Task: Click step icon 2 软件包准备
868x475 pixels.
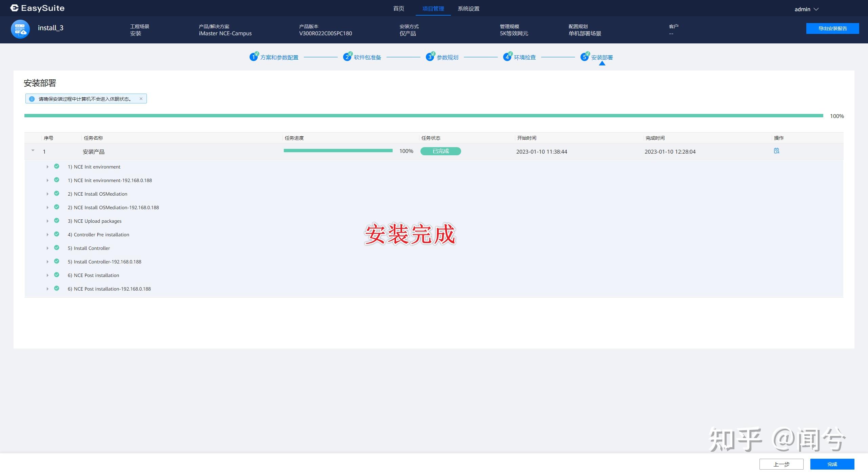Action: (x=347, y=57)
